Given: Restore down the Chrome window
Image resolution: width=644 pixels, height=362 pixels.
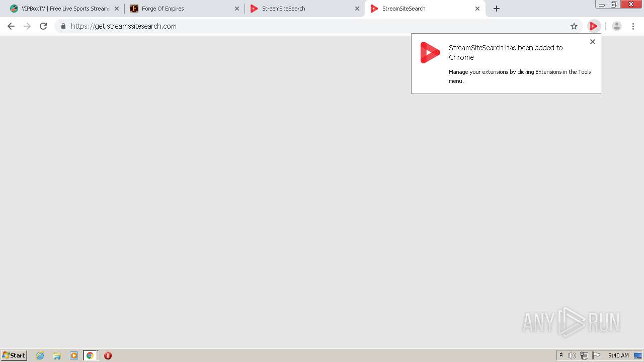Looking at the screenshot, I should pos(614,5).
